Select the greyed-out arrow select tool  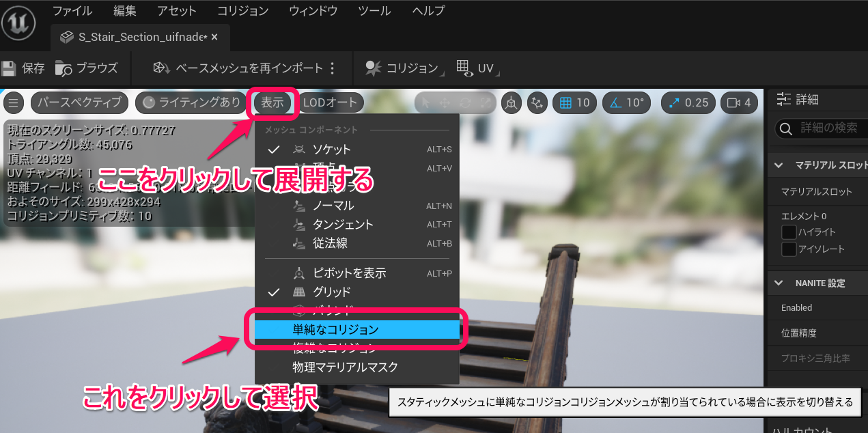pos(425,103)
